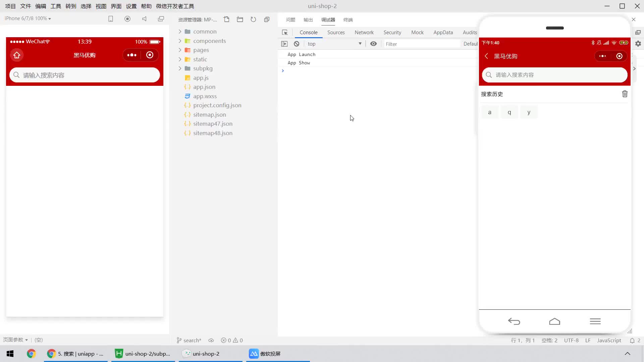The height and width of the screenshot is (362, 644).
Task: Click the home icon in the simulator
Action: coord(17,55)
